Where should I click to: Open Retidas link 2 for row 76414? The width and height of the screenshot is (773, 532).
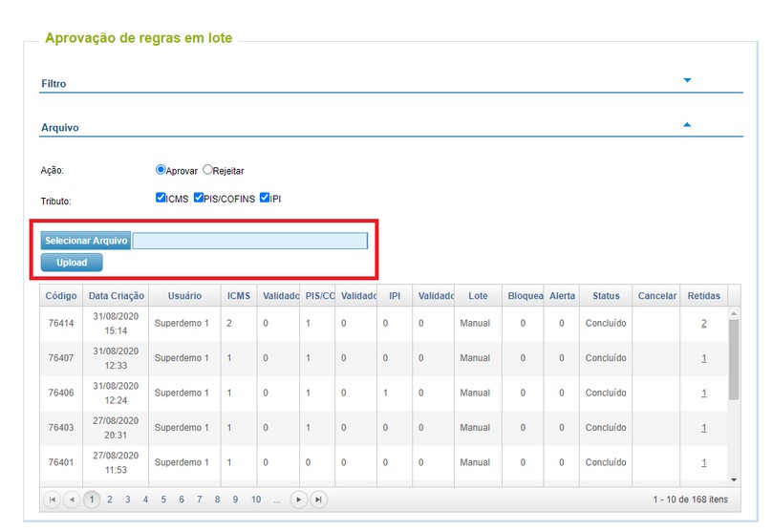[704, 324]
